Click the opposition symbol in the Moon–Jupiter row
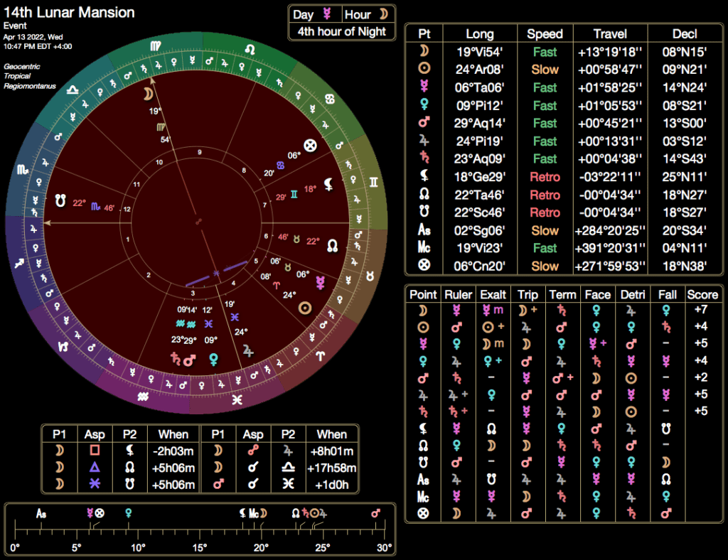The image size is (728, 560). pos(252,451)
